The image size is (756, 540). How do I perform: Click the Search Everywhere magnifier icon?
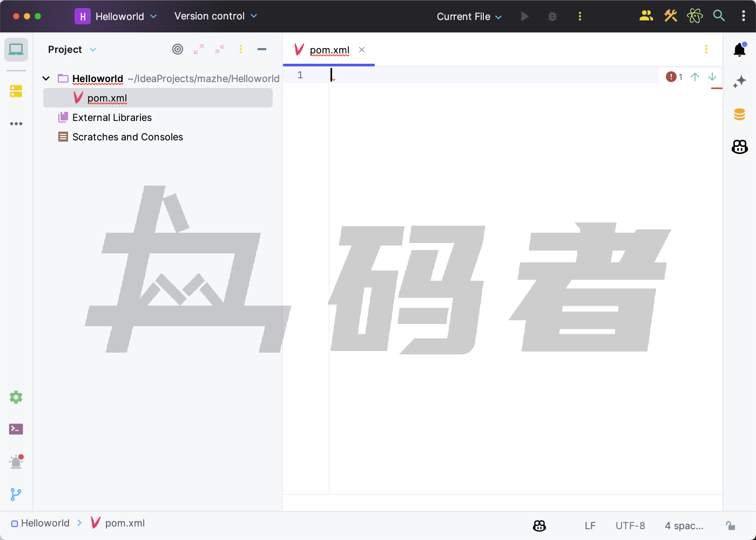coord(719,16)
